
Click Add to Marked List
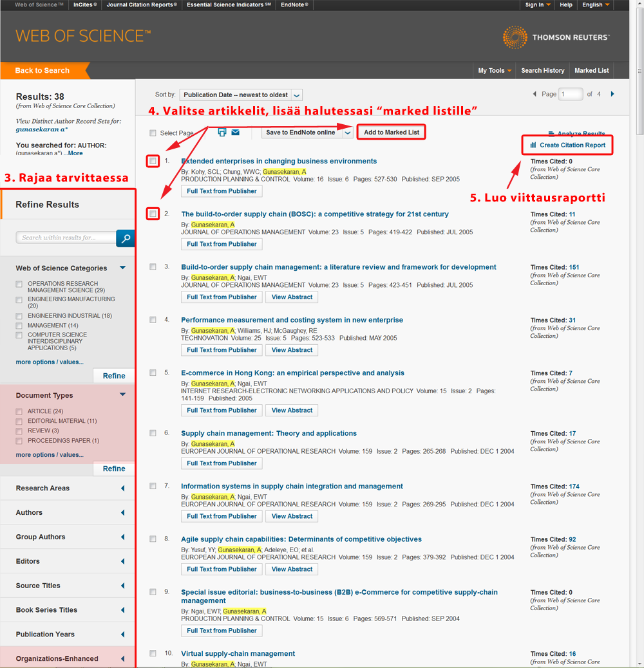[392, 132]
